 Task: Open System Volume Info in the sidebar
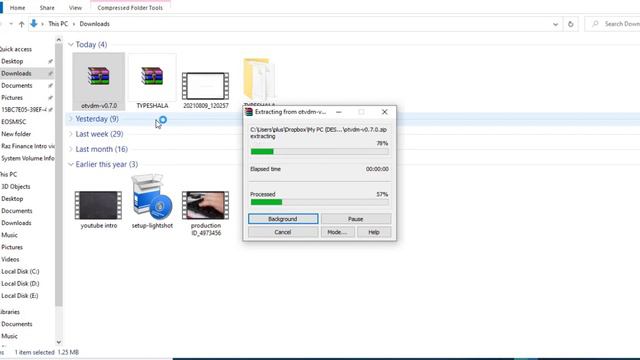[27, 158]
